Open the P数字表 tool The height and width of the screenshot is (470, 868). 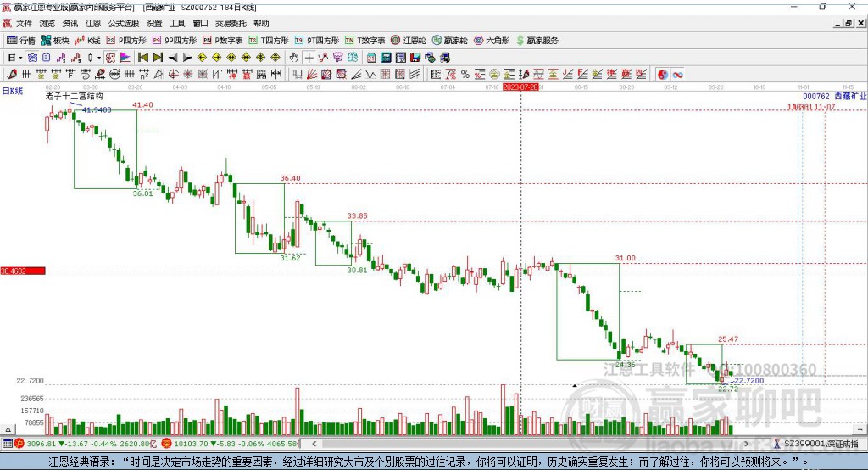coord(223,41)
